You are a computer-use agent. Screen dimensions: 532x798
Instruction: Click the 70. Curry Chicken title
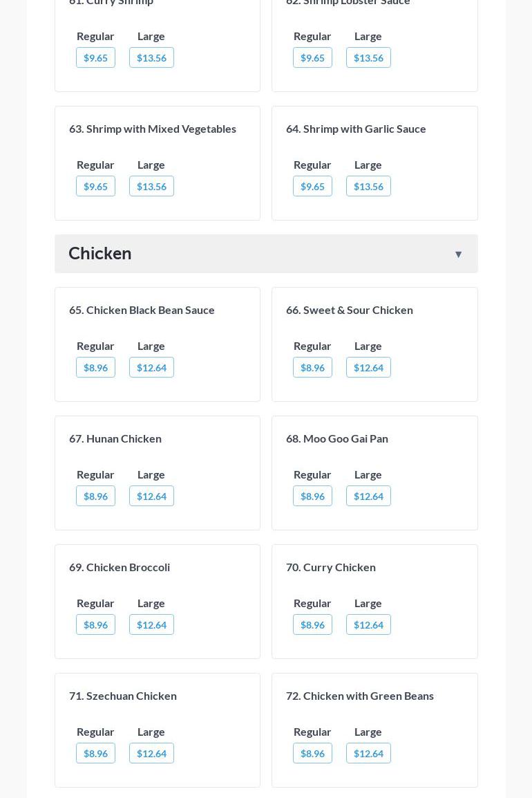click(x=331, y=567)
